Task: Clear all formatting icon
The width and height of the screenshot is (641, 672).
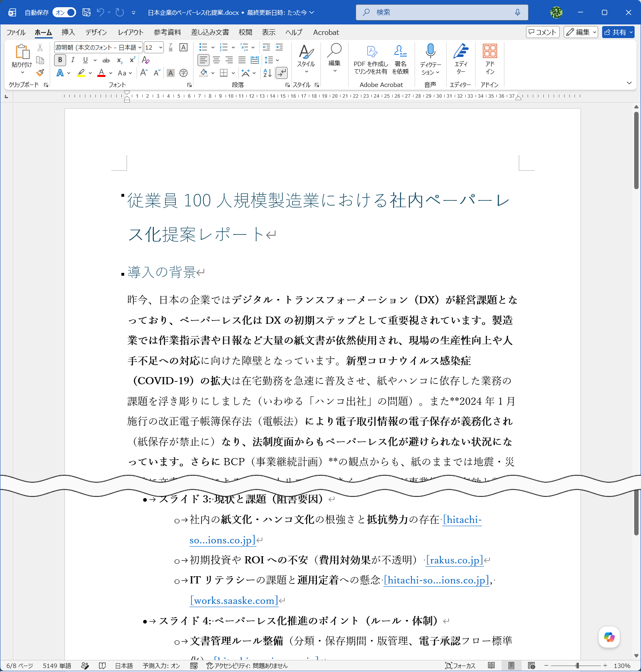Action: tap(145, 60)
